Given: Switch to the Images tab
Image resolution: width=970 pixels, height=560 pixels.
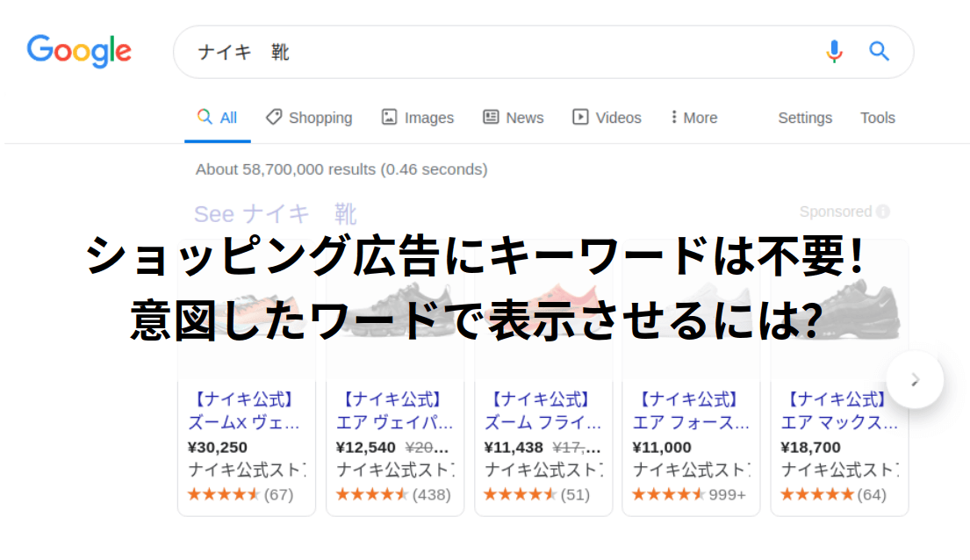Looking at the screenshot, I should pyautogui.click(x=418, y=118).
